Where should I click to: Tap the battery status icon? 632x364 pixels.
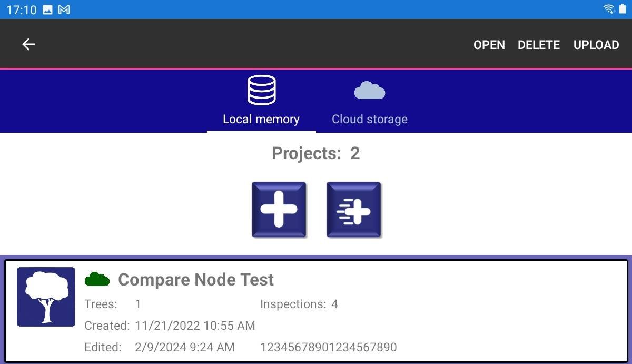(623, 9)
